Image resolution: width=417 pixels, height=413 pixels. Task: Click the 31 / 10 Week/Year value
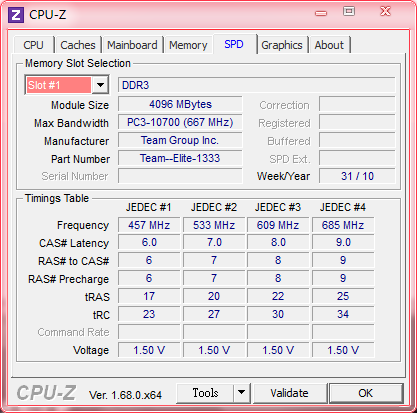(x=357, y=176)
